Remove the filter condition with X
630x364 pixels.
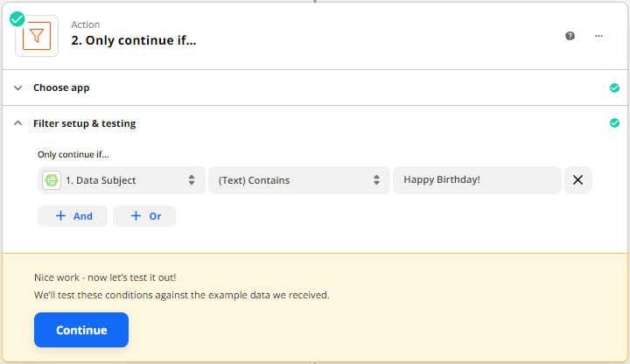[577, 180]
